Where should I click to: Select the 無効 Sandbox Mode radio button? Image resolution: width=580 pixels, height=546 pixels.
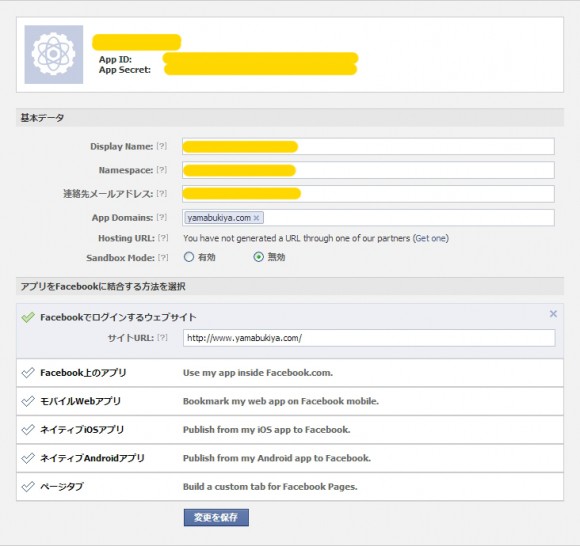pos(259,257)
